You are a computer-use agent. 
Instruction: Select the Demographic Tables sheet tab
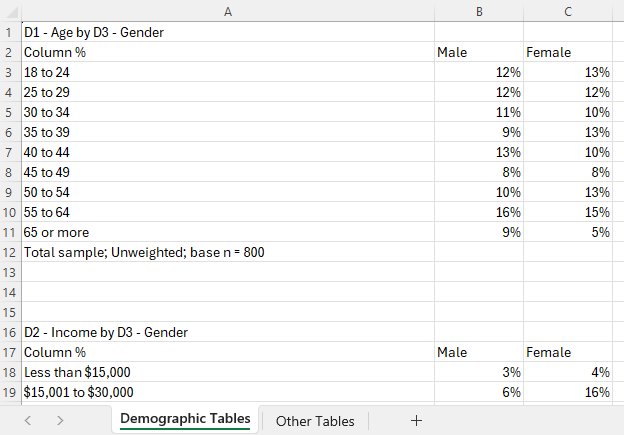(185, 419)
